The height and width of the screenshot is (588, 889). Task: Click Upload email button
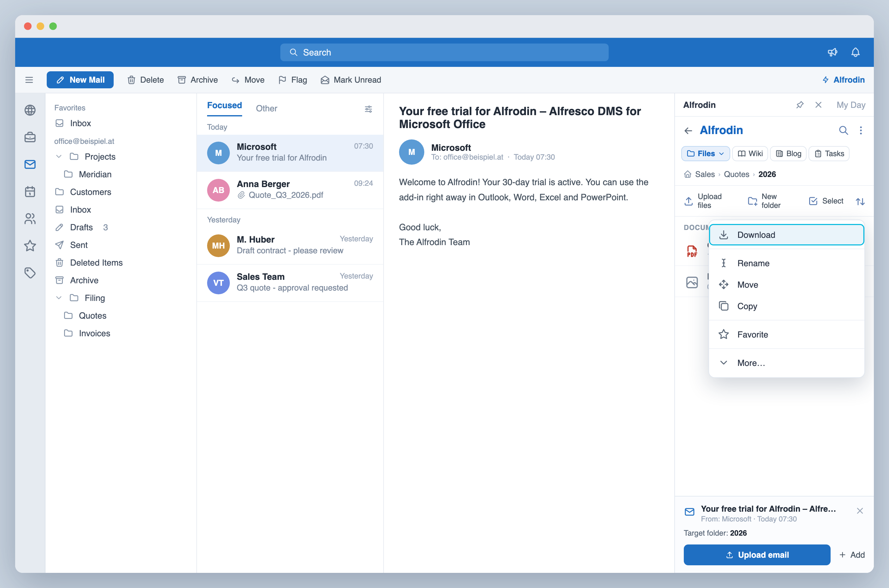(756, 555)
